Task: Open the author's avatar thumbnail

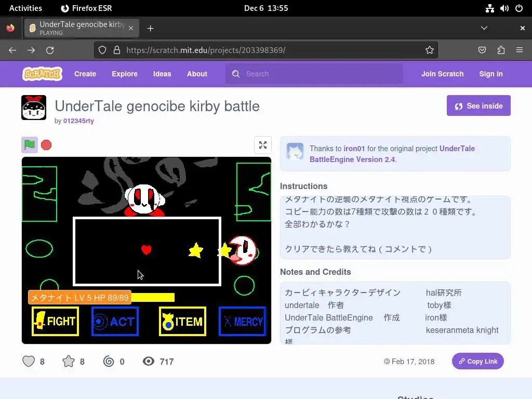Action: click(x=34, y=108)
